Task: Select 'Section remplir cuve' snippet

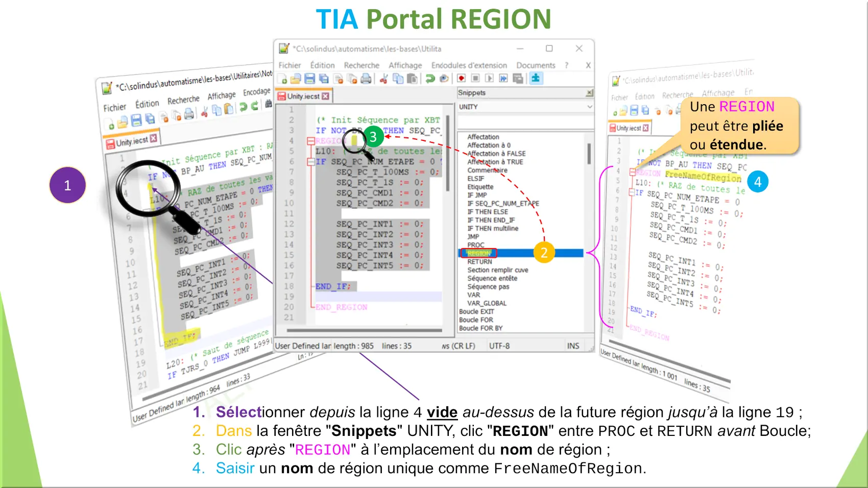Action: [498, 270]
